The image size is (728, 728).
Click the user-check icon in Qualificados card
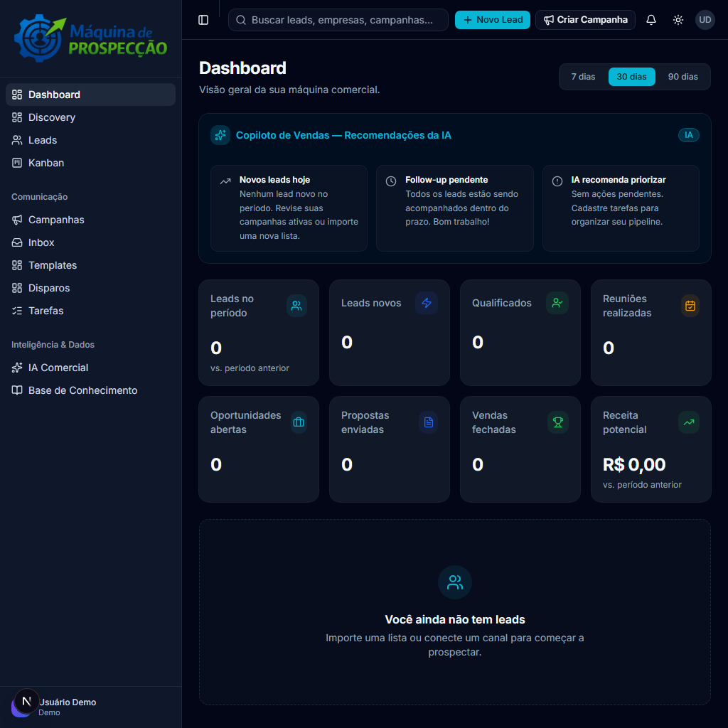point(557,303)
